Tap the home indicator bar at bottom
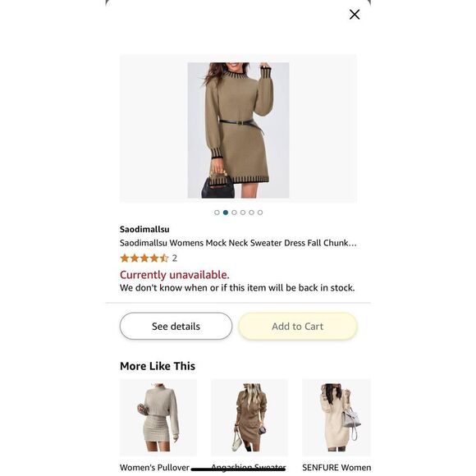The height and width of the screenshot is (476, 476). tap(238, 470)
